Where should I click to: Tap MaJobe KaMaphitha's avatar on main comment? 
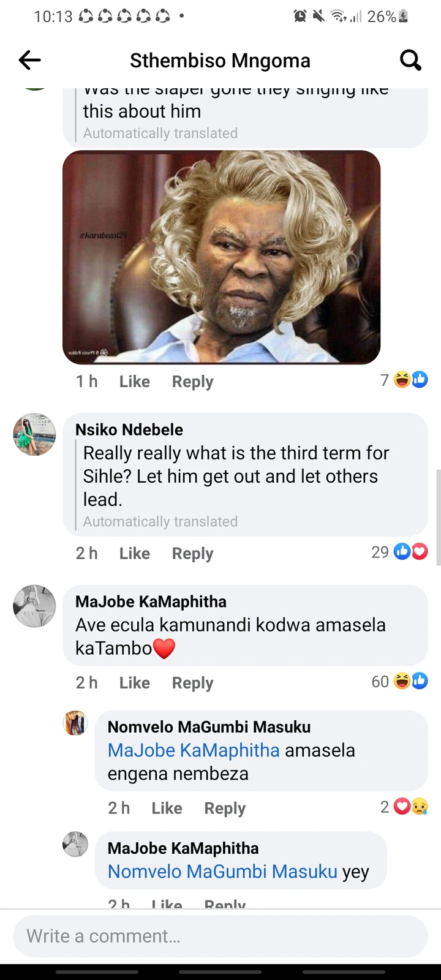click(x=34, y=606)
